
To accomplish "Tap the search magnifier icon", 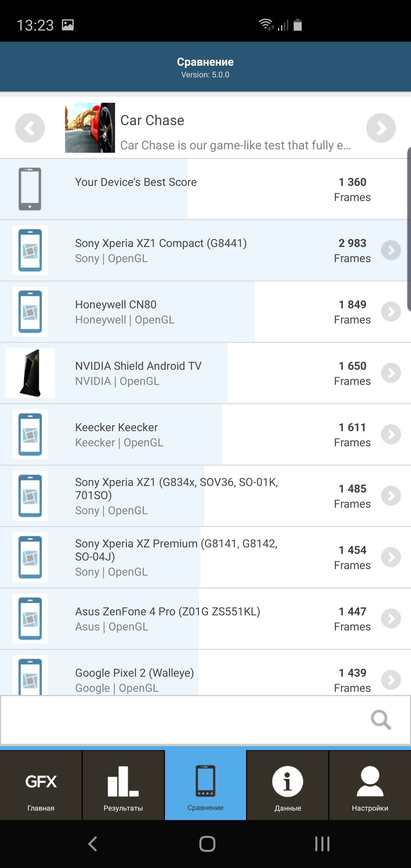I will point(381,720).
